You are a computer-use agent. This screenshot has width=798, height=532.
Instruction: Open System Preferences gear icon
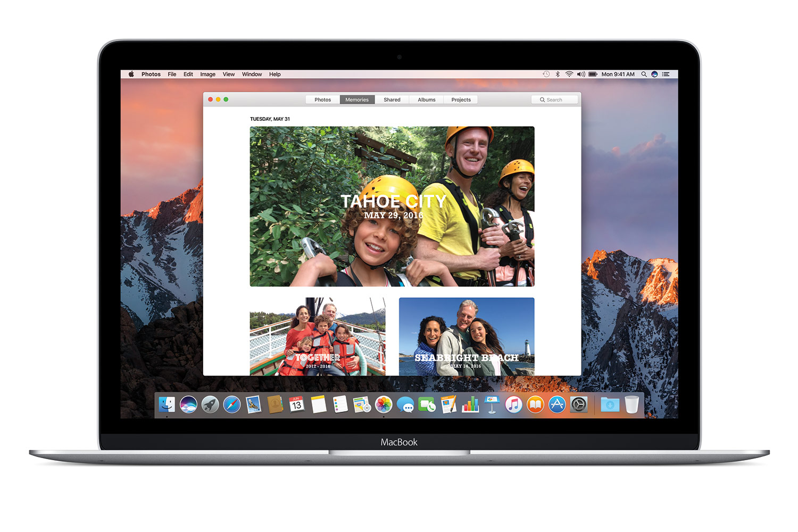tap(579, 404)
